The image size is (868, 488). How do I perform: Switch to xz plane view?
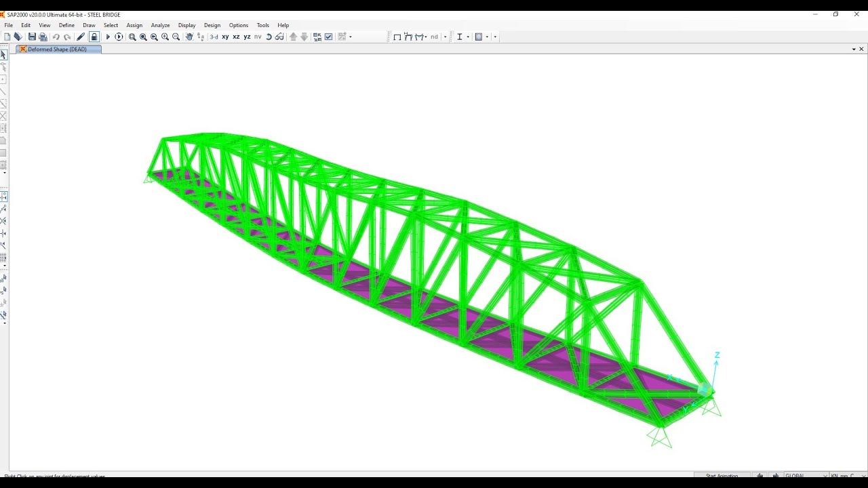tap(236, 37)
